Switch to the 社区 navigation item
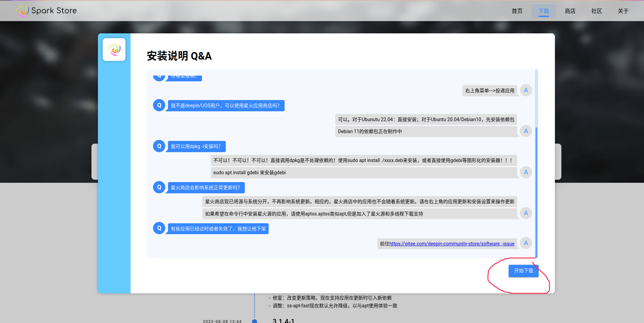644x323 pixels. point(596,11)
